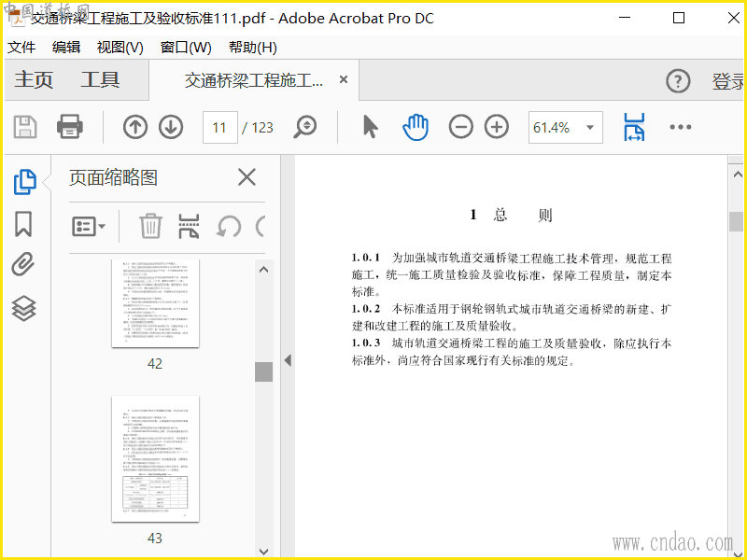This screenshot has width=747, height=560.
Task: Open the find text magnifier tool
Action: click(x=305, y=127)
